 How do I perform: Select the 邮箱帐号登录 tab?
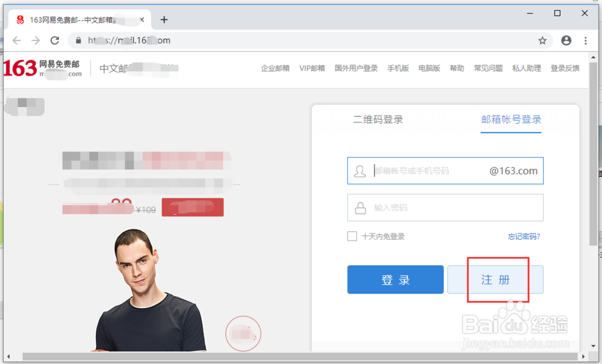(x=510, y=120)
